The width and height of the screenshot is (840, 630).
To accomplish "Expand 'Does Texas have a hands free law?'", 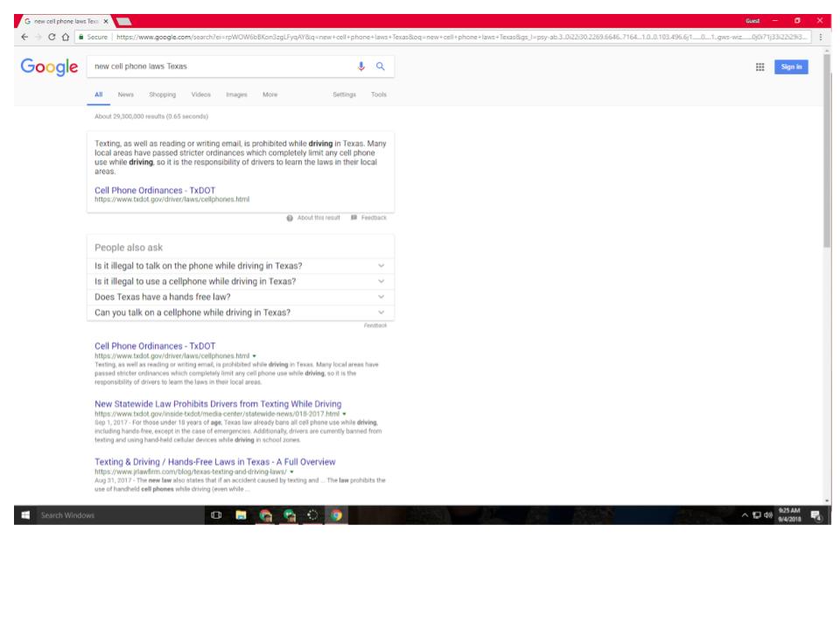I will (241, 297).
